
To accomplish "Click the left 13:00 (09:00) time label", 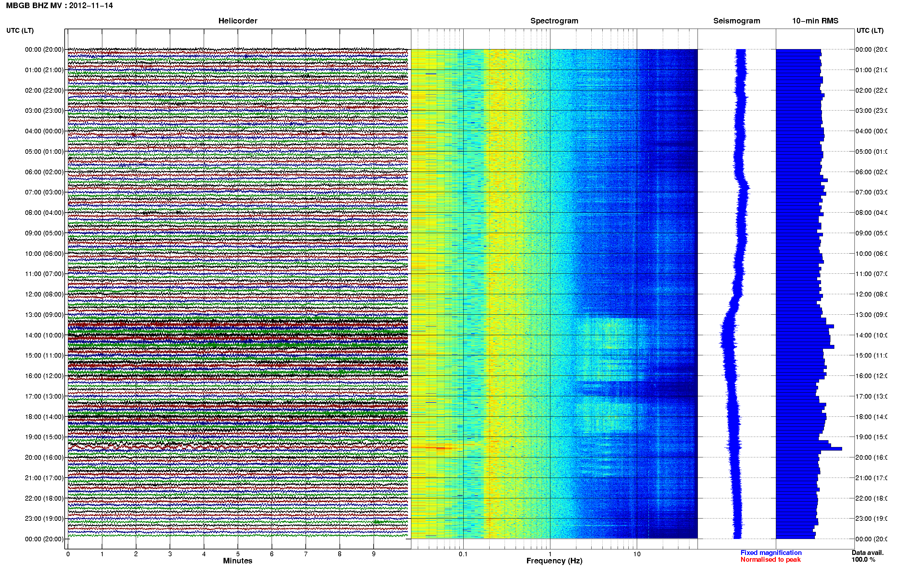I will (44, 315).
